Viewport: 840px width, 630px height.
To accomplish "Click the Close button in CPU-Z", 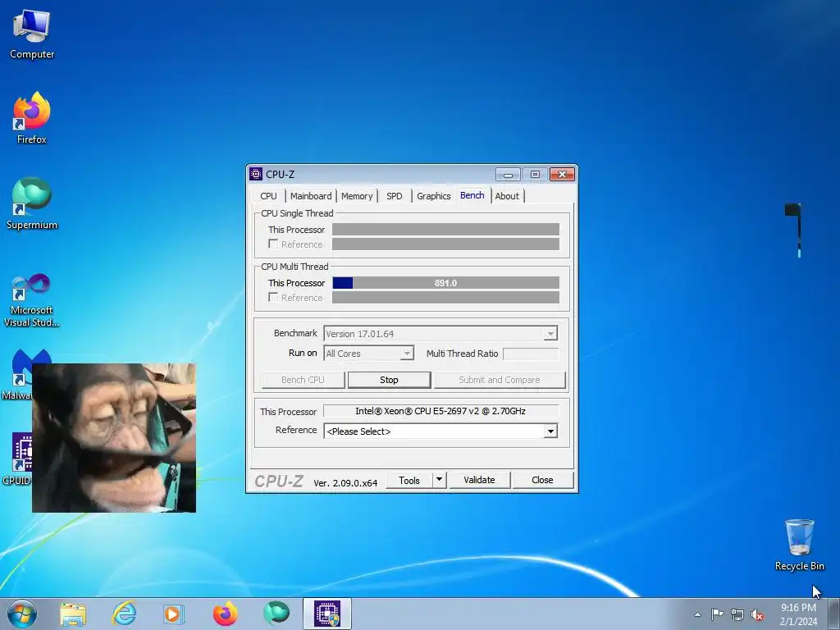I will tap(542, 480).
